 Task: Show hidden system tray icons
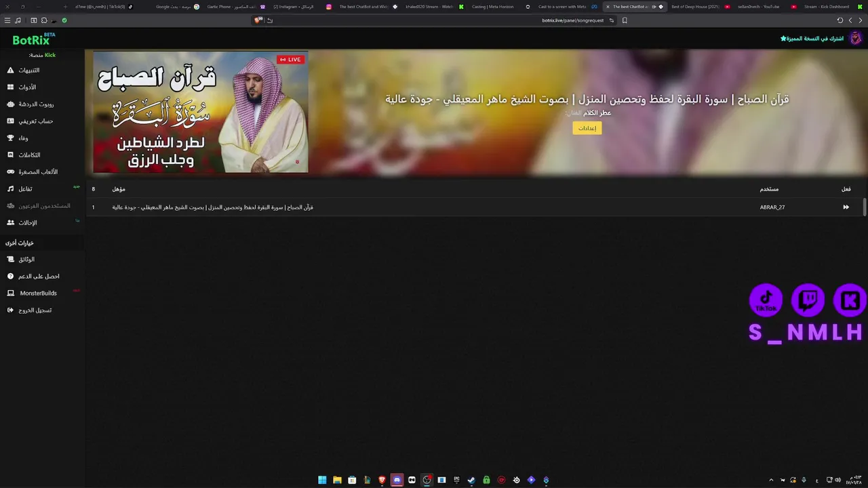(771, 480)
